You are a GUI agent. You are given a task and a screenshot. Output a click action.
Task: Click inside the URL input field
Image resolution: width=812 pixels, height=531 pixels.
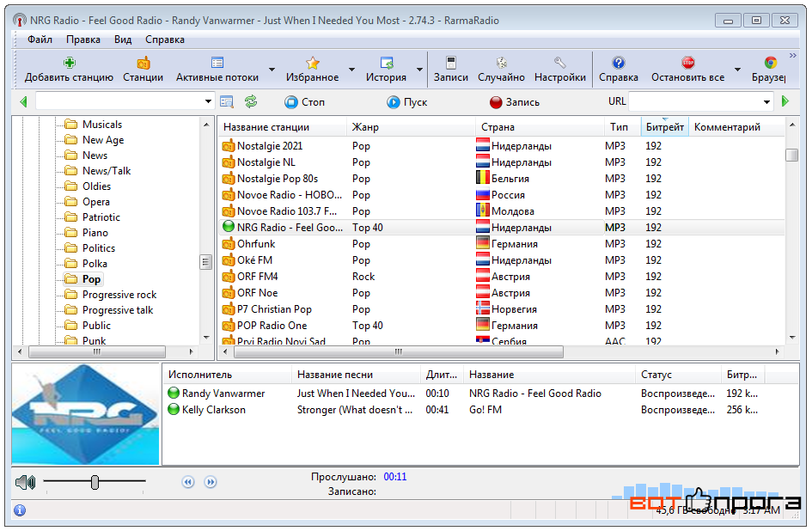coord(694,101)
